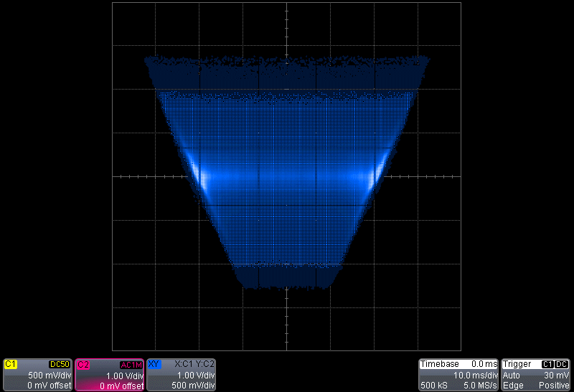The image size is (574, 392).
Task: Select the 1.00 V/div value in XY box
Action: (196, 376)
